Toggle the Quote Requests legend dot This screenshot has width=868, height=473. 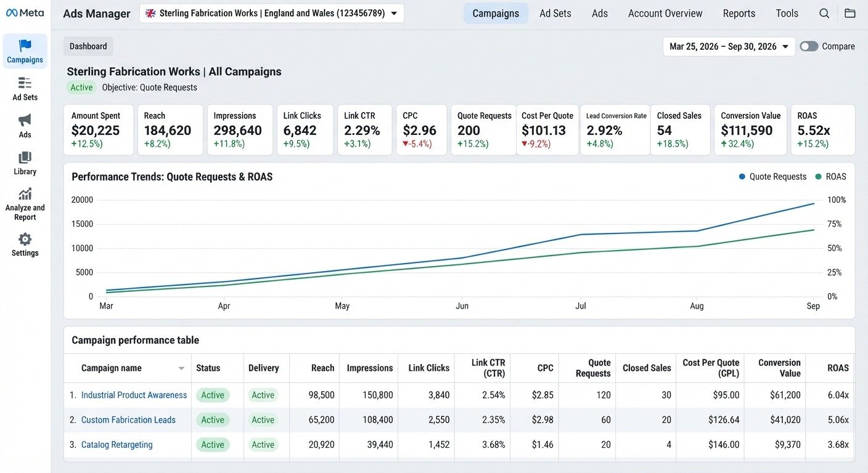pos(742,177)
